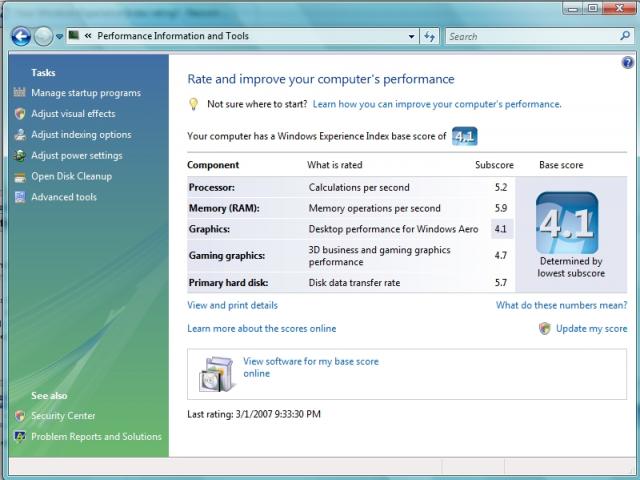Click the Component column header
The image size is (640, 480).
tap(213, 165)
